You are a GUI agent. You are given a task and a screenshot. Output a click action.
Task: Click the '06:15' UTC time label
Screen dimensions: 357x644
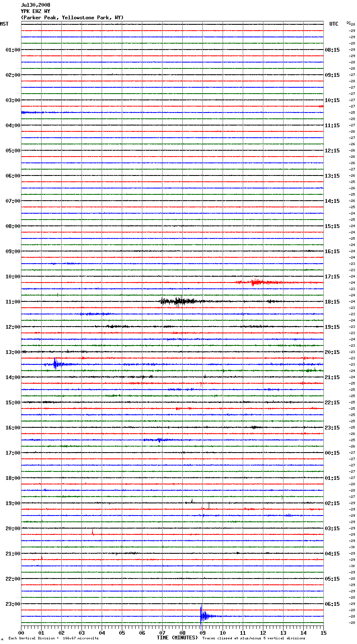(332, 604)
